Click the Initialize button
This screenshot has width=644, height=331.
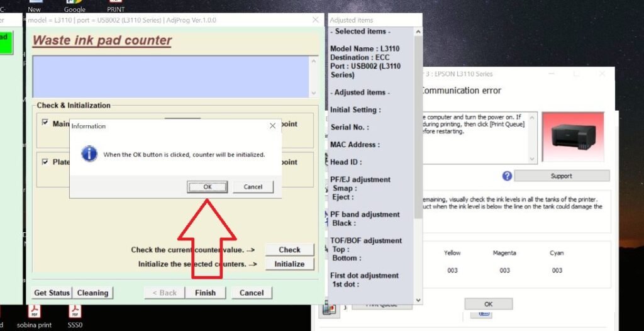tap(289, 264)
